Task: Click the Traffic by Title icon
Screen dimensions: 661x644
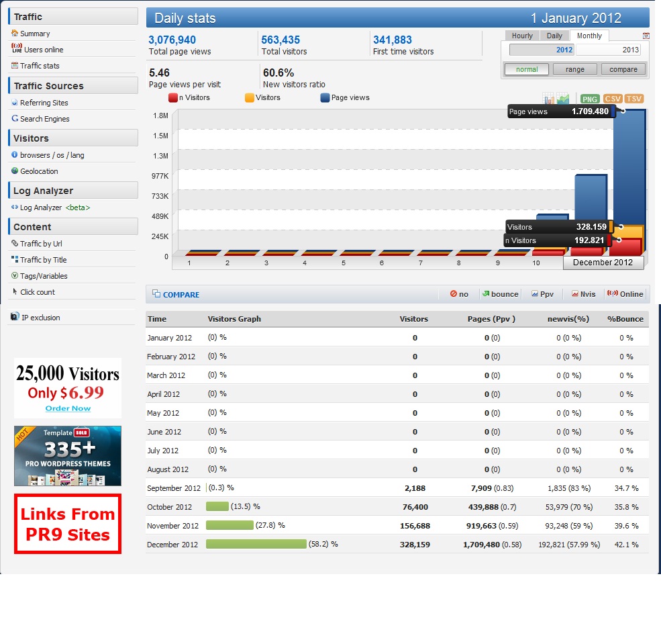Action: [x=15, y=259]
